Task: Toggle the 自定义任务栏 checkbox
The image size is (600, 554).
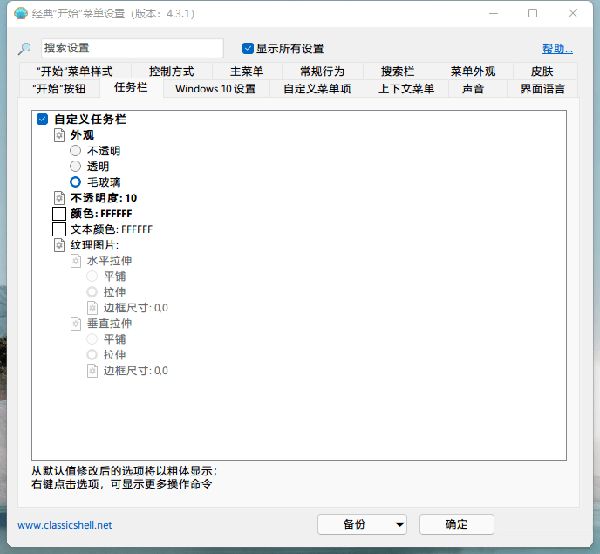Action: pyautogui.click(x=42, y=119)
